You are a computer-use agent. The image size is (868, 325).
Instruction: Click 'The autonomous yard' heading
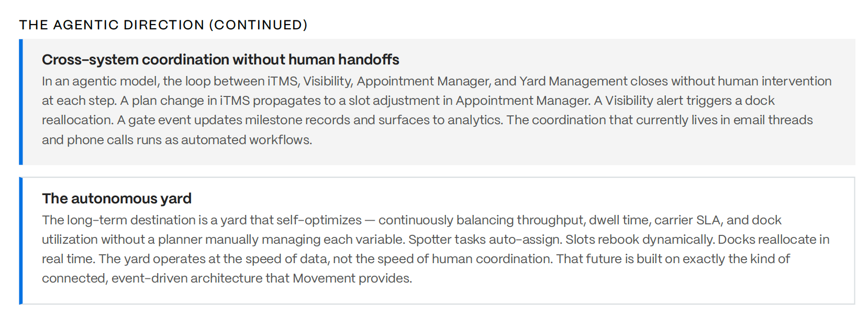point(117,199)
